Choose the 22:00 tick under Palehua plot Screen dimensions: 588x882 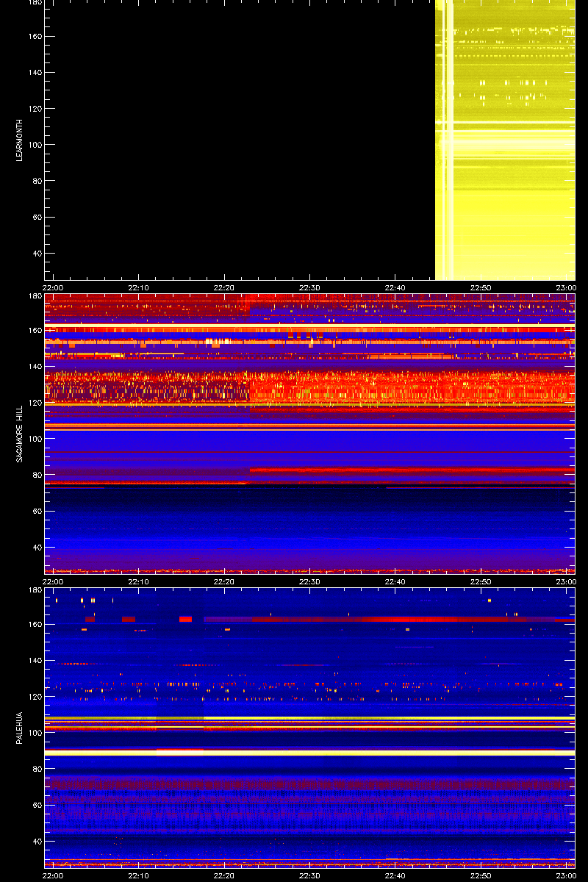(53, 875)
